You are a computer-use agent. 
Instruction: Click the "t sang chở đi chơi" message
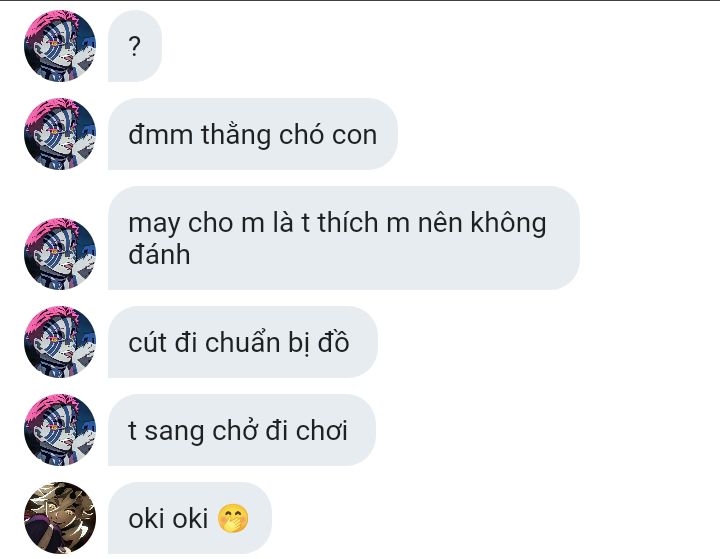point(242,430)
